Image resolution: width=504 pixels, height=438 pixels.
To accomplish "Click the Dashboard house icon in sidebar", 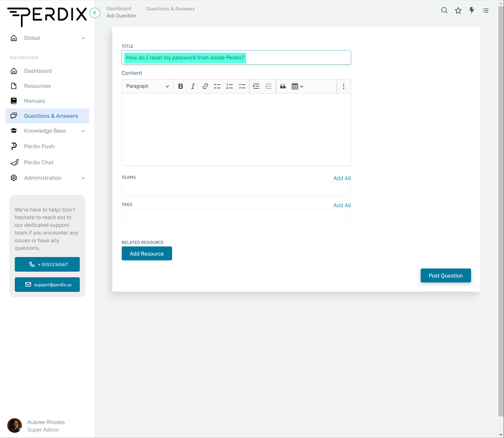I will coord(14,71).
